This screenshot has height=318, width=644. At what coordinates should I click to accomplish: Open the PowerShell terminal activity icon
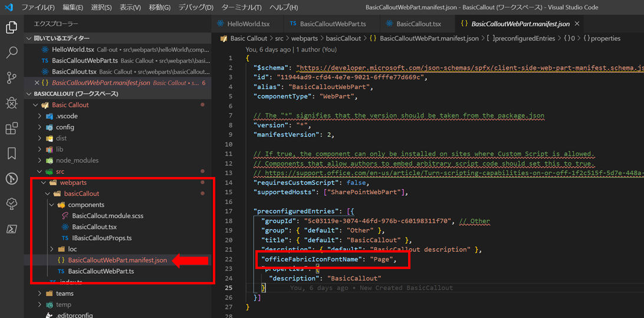12,229
